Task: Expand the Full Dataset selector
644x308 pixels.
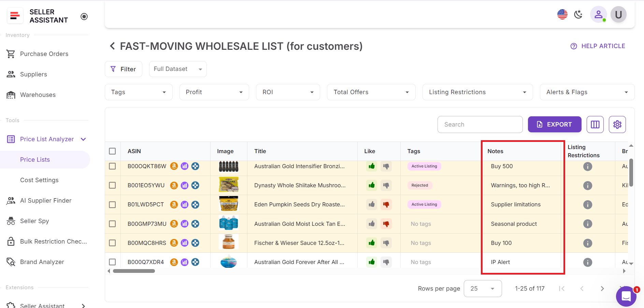Action: pyautogui.click(x=177, y=69)
